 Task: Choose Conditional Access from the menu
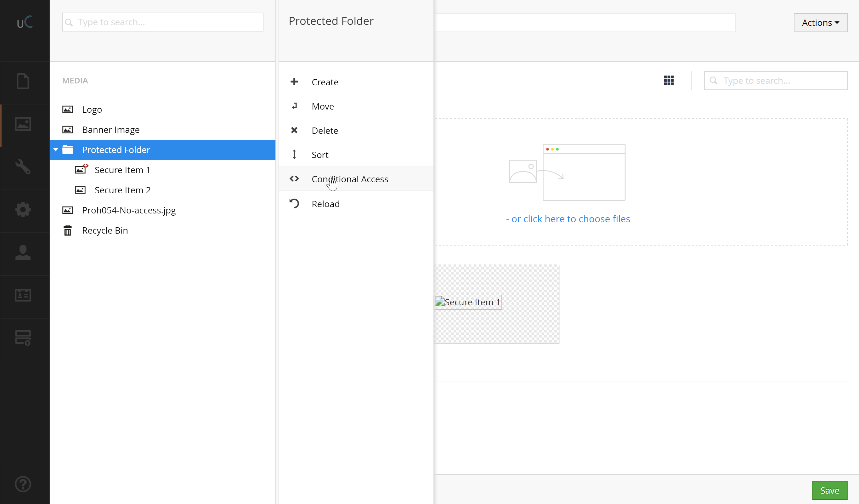tap(356, 179)
